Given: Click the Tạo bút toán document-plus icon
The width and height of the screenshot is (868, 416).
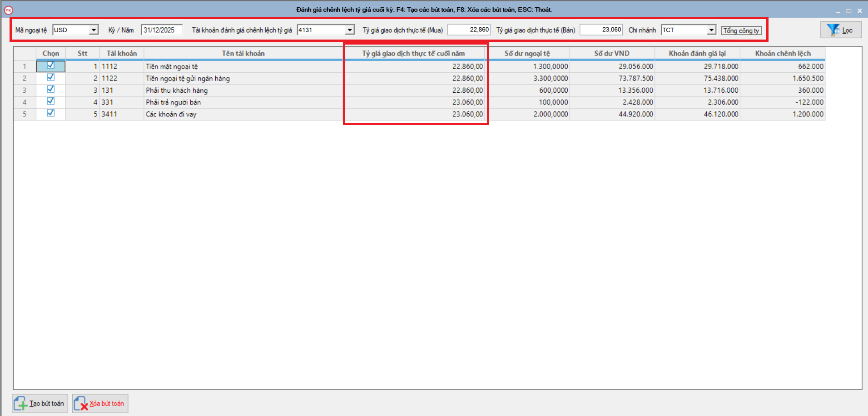Looking at the screenshot, I should [20, 404].
